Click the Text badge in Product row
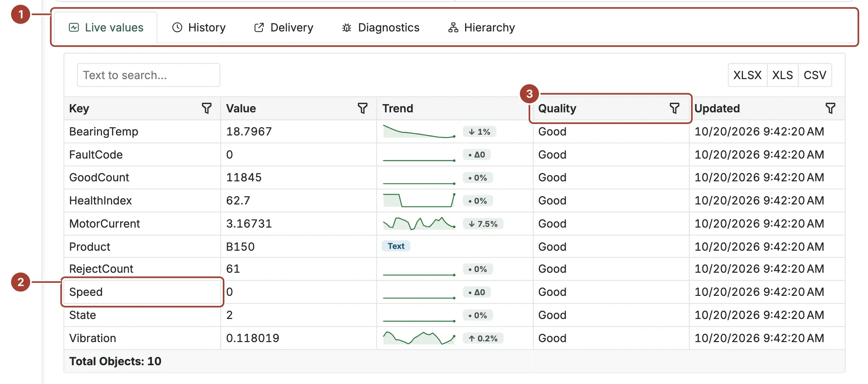This screenshot has height=384, width=868. click(396, 246)
